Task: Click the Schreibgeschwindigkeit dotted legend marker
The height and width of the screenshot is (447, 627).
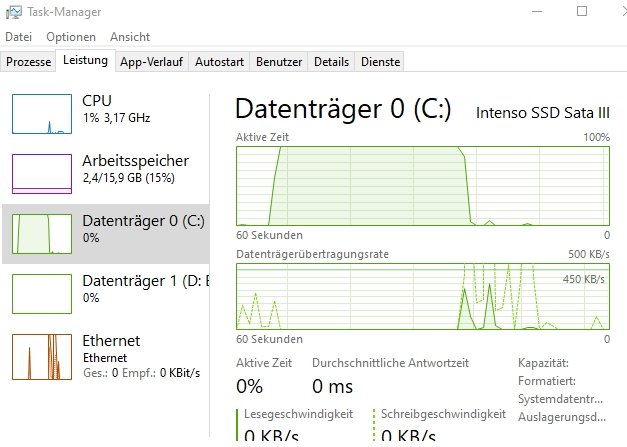Action: tap(375, 424)
